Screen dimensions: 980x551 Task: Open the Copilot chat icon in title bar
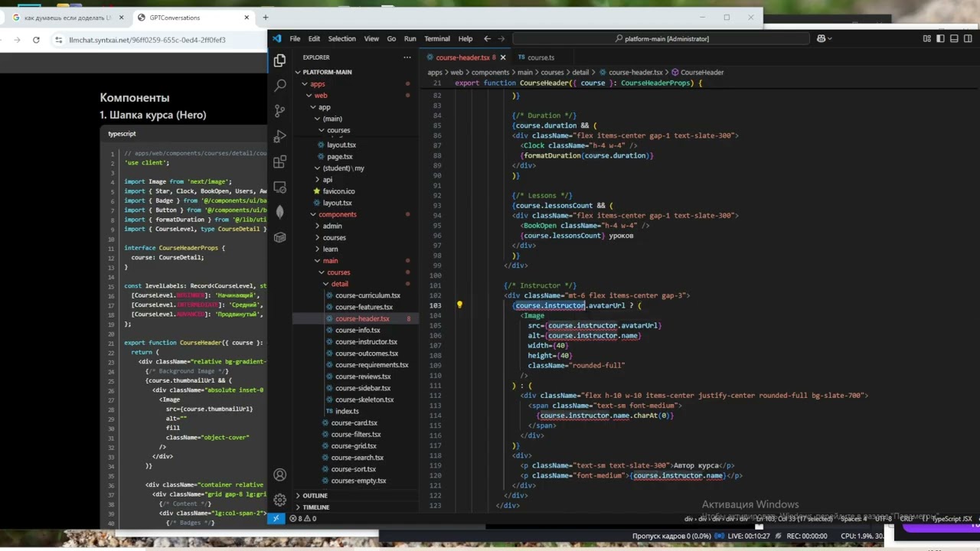tap(821, 38)
